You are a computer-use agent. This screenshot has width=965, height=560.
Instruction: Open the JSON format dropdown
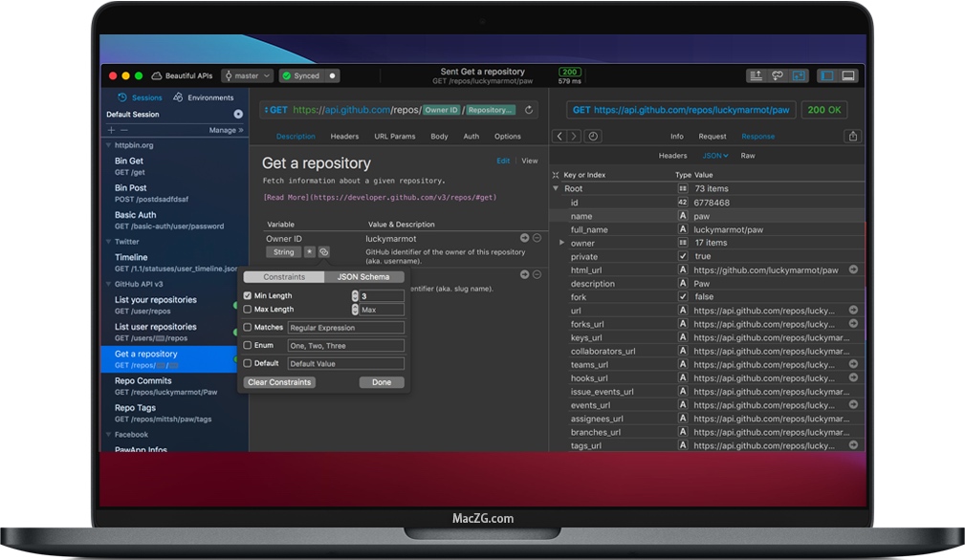715,156
